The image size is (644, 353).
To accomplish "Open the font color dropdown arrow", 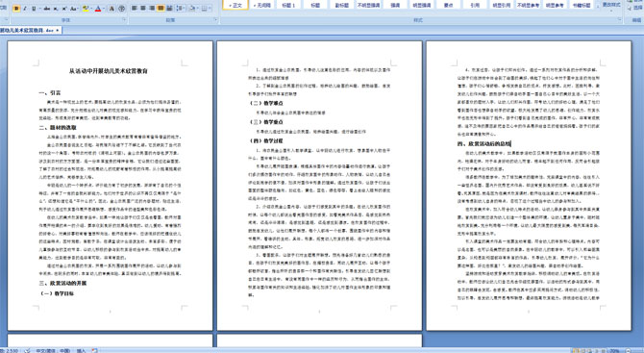I will (104, 9).
